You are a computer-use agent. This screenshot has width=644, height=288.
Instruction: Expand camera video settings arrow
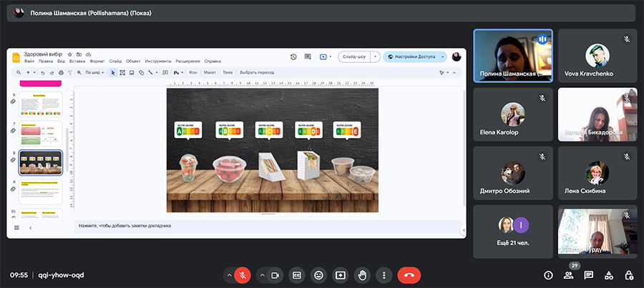(x=262, y=275)
